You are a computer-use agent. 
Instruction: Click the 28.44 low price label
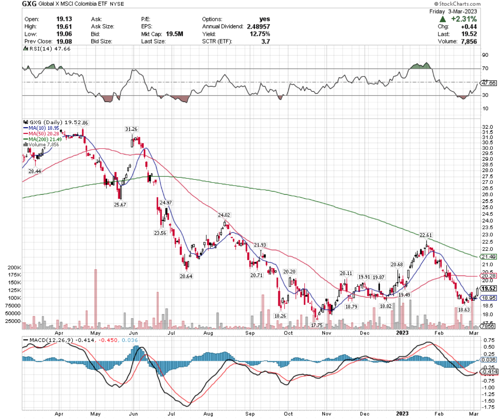[35, 171]
